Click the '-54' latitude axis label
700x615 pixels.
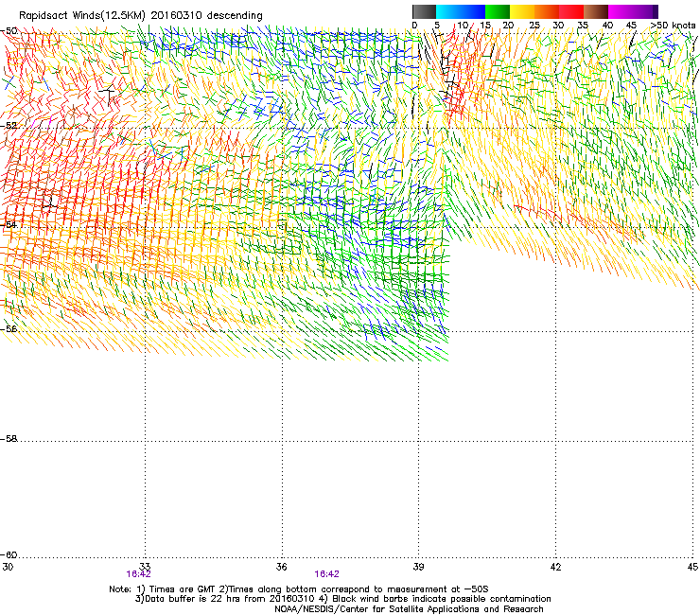pyautogui.click(x=9, y=224)
